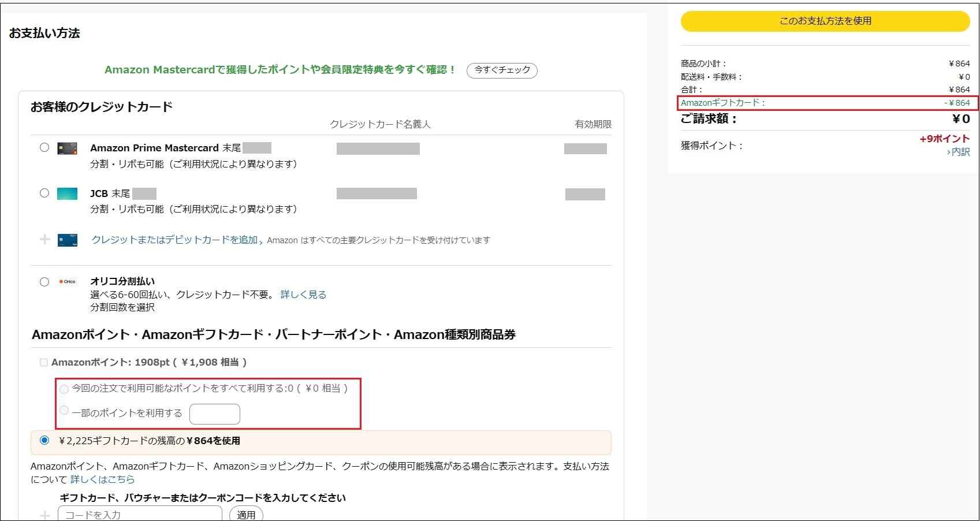The width and height of the screenshot is (980, 521).
Task: Select the JCB card radio button
Action: (44, 193)
